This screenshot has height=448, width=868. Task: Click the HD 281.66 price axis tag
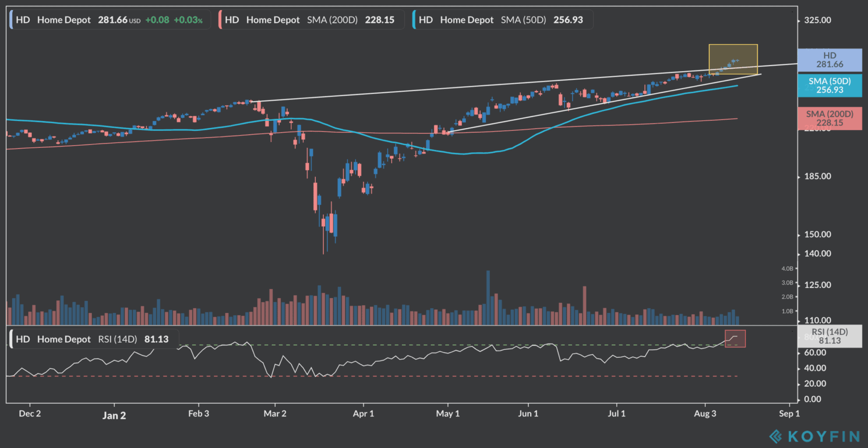tap(829, 60)
